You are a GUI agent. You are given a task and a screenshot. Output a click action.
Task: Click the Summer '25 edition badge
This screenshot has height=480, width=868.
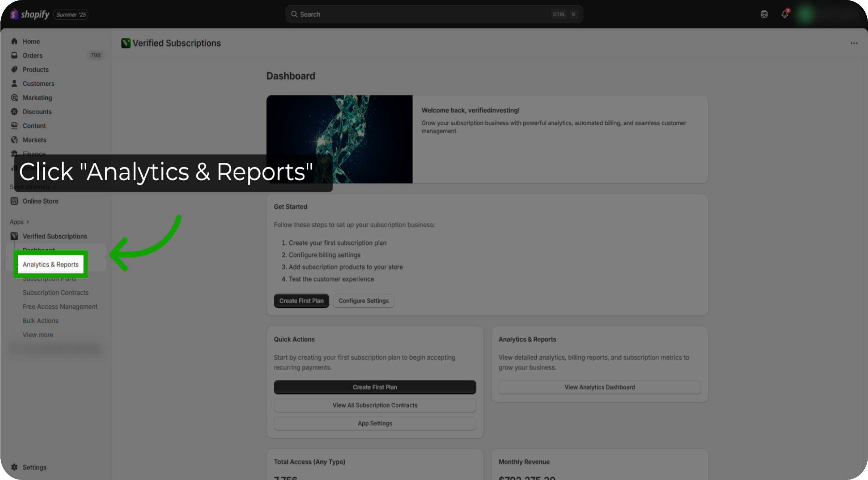tap(71, 15)
